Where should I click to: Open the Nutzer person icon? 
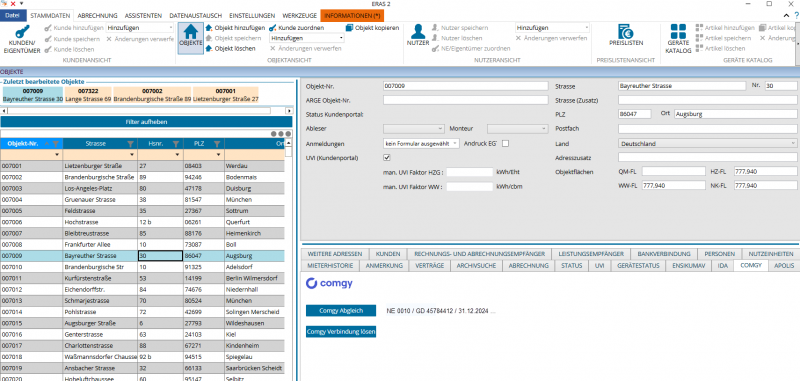pyautogui.click(x=418, y=32)
